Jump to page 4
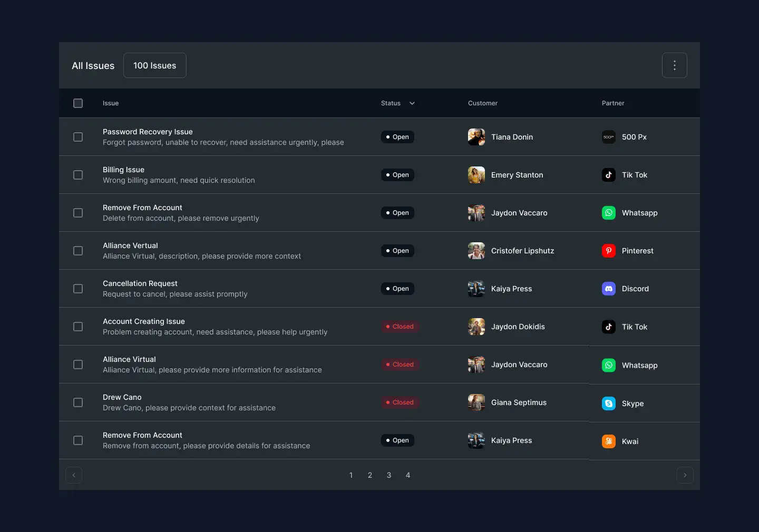Image resolution: width=759 pixels, height=532 pixels. [x=408, y=475]
